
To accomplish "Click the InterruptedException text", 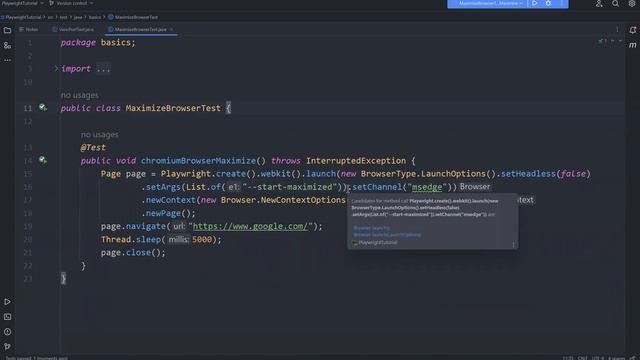I will (x=356, y=160).
